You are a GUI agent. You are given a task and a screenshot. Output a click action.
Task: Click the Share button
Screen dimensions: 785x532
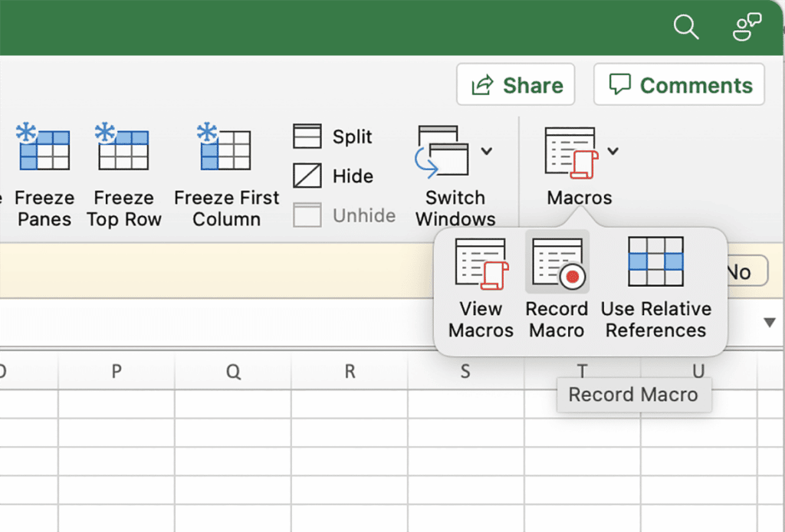click(516, 84)
